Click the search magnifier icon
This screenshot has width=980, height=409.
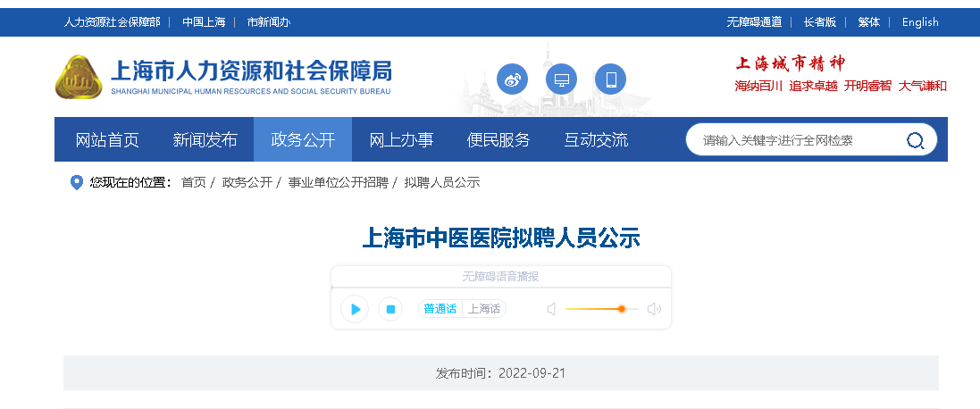tap(916, 140)
